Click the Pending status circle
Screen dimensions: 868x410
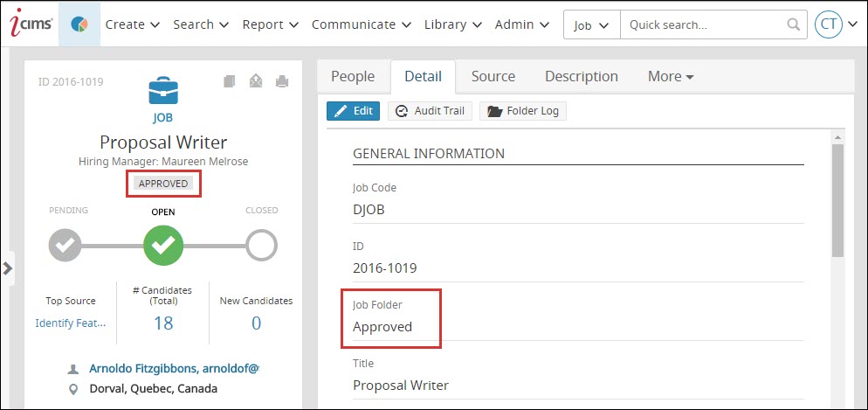click(x=65, y=245)
